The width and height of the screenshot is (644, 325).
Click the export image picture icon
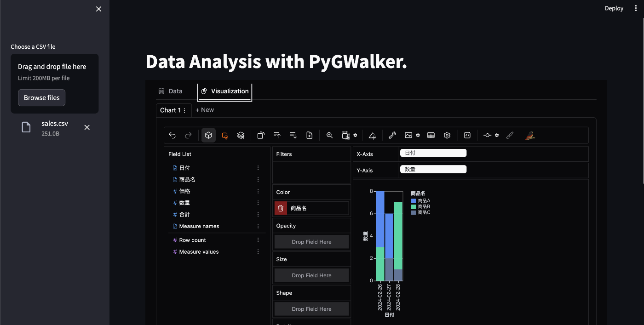[408, 135]
